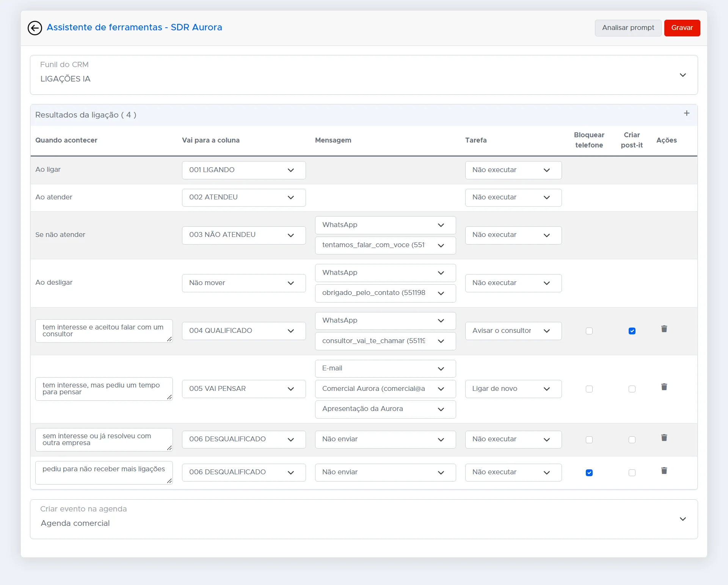Open the 004 QUALIFICADO column dropdown
Image resolution: width=728 pixels, height=585 pixels.
[244, 331]
